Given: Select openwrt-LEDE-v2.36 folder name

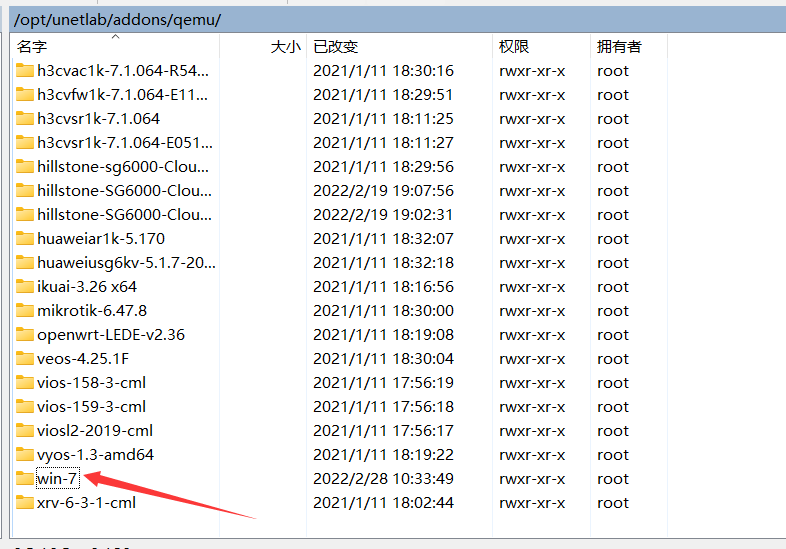Looking at the screenshot, I should click(x=111, y=335).
